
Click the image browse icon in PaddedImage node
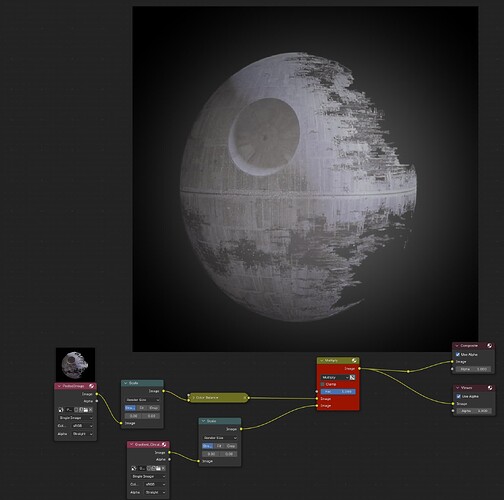(61, 410)
